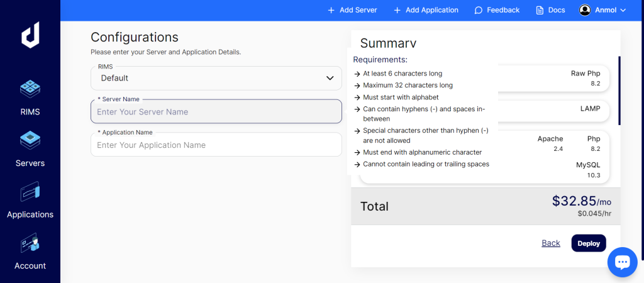Viewport: 644px width, 283px height.
Task: Expand the RIMS Default dropdown
Action: click(x=216, y=78)
